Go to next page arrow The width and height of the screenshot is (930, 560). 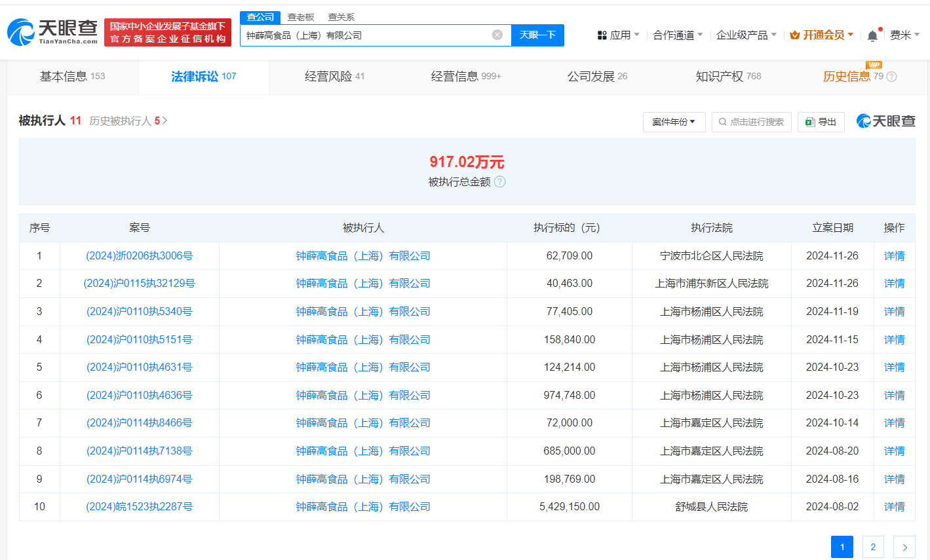pos(904,547)
